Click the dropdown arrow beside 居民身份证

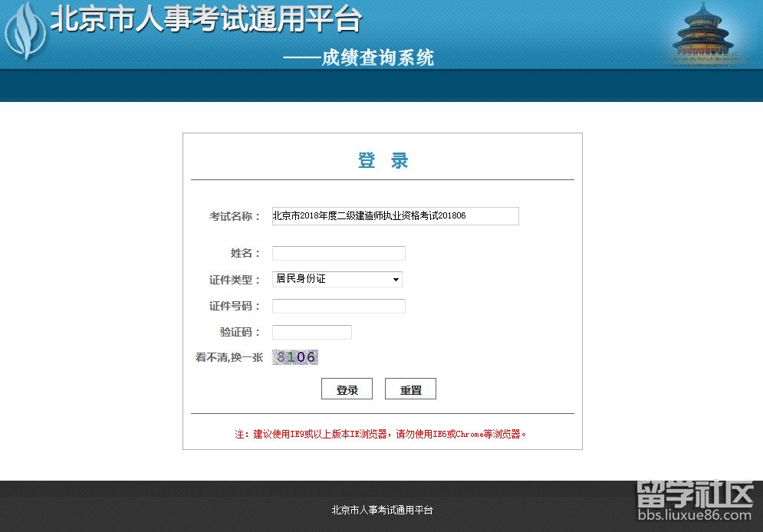tap(396, 279)
